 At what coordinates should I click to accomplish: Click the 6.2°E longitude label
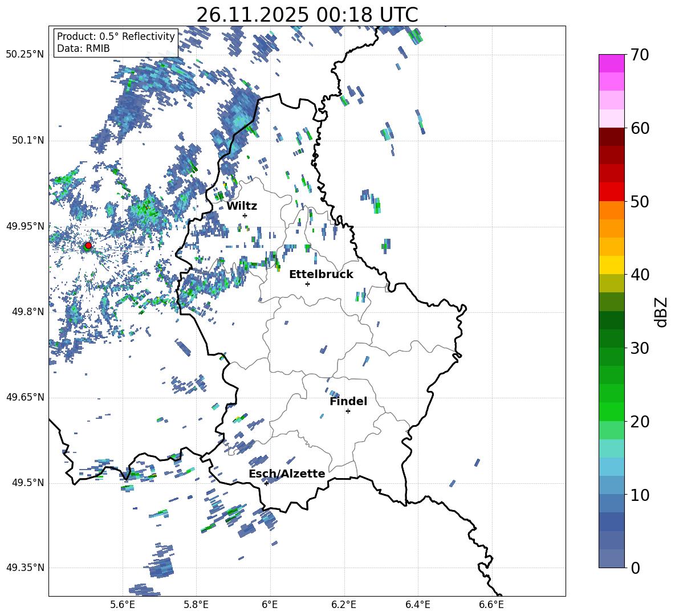tap(344, 605)
